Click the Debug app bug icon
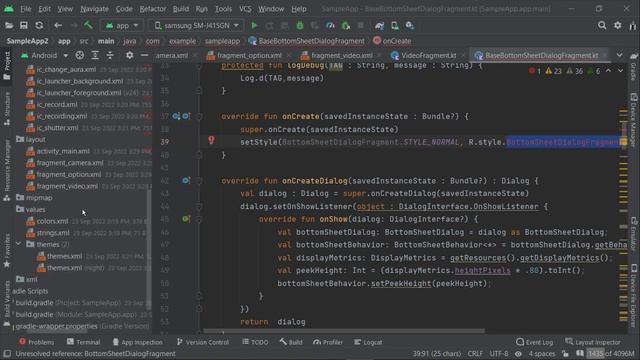Image resolution: width=640 pixels, height=360 pixels. point(300,25)
